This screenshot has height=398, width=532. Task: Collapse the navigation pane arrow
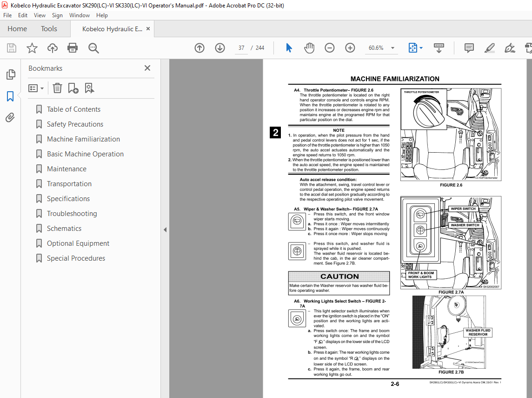(x=165, y=229)
